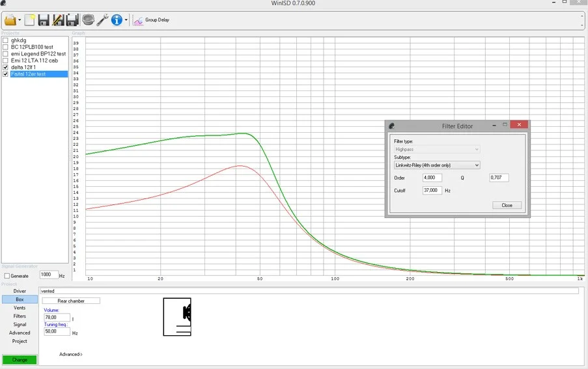
Task: Expand the Advanced> box options
Action: tap(71, 354)
